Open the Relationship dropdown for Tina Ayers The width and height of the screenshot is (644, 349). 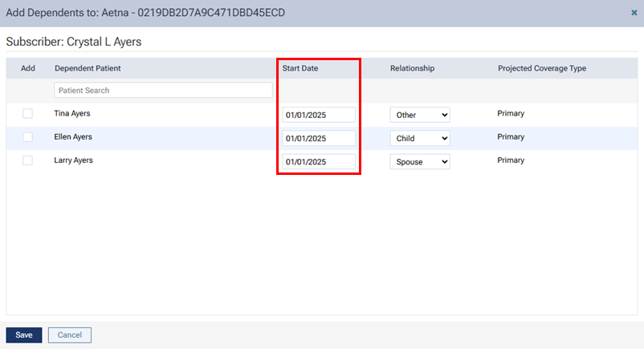coord(420,115)
